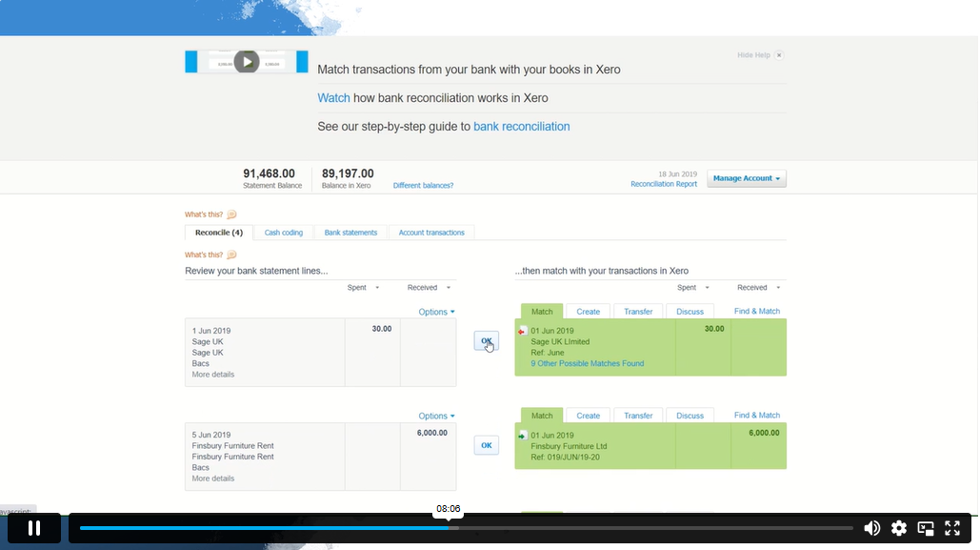Pause the video playback
The width and height of the screenshot is (980, 550).
34,528
